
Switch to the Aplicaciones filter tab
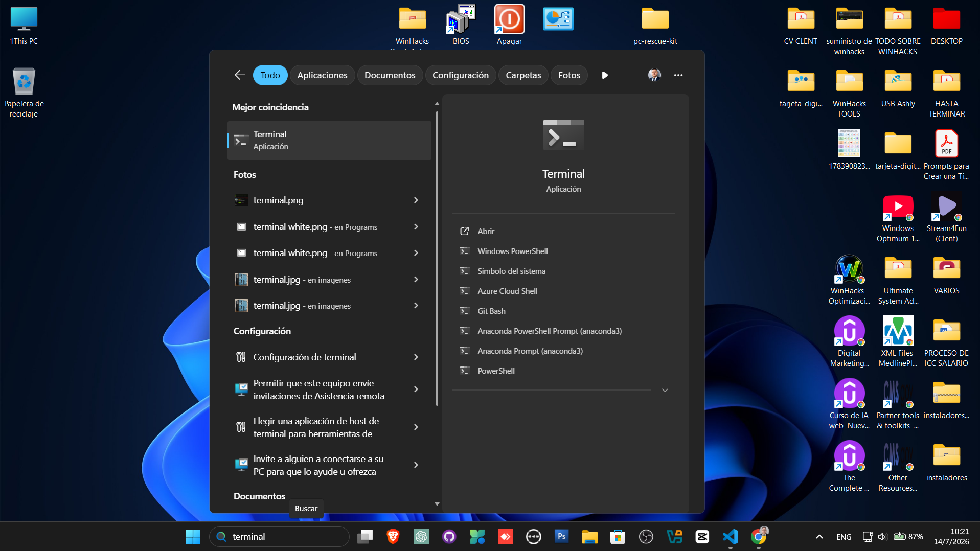[x=322, y=75]
